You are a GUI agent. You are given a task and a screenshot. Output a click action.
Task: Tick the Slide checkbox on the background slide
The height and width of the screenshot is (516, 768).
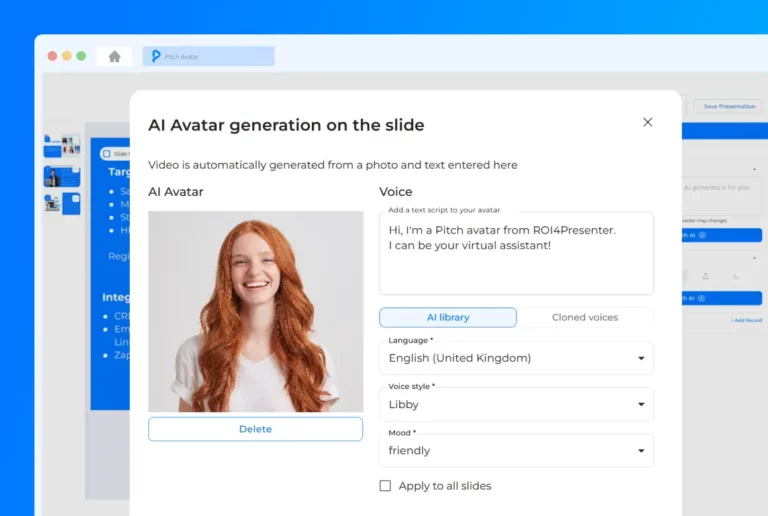click(x=107, y=154)
